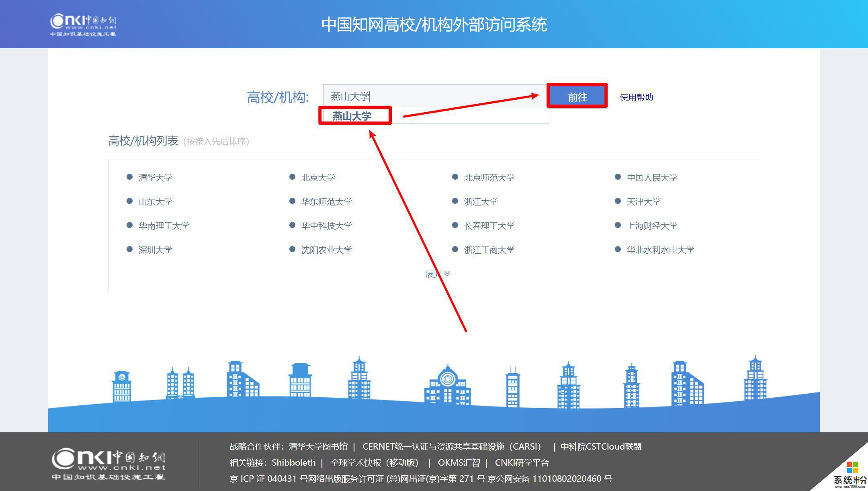Select 浙江工商大学 from the list
868x491 pixels.
(489, 250)
